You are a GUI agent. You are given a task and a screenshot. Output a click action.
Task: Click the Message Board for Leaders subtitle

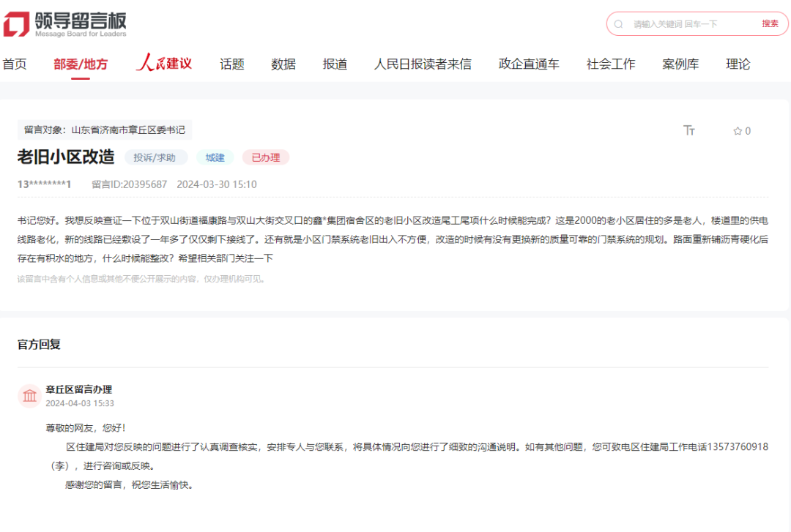point(81,34)
